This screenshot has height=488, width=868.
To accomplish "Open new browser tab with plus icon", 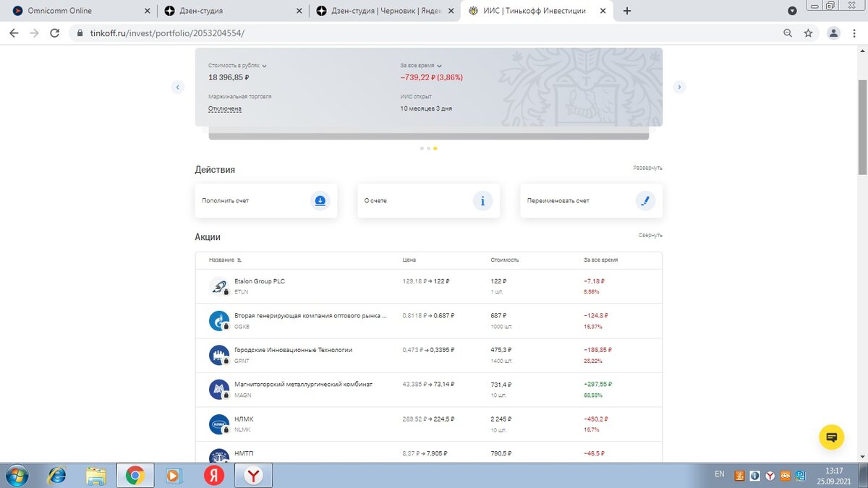I will [627, 11].
